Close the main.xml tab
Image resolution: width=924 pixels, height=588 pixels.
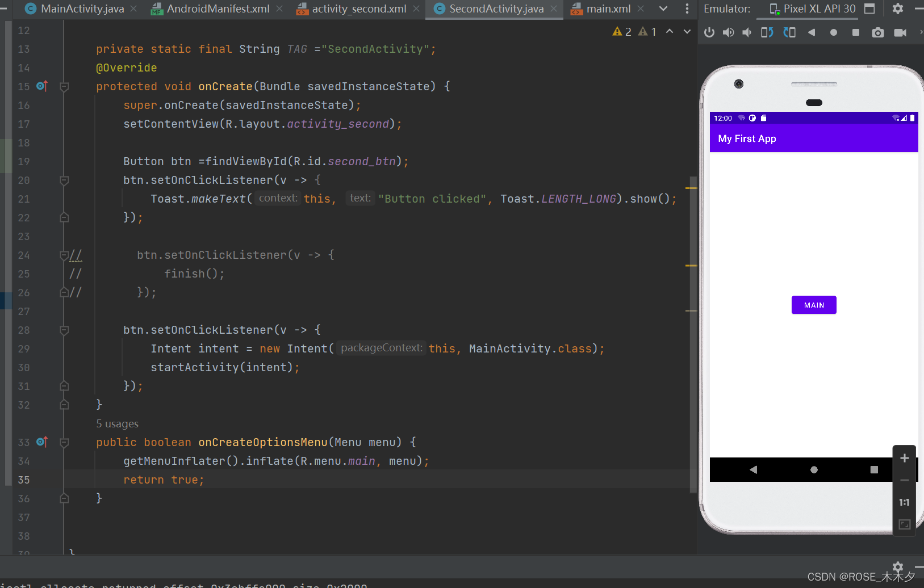pos(641,9)
